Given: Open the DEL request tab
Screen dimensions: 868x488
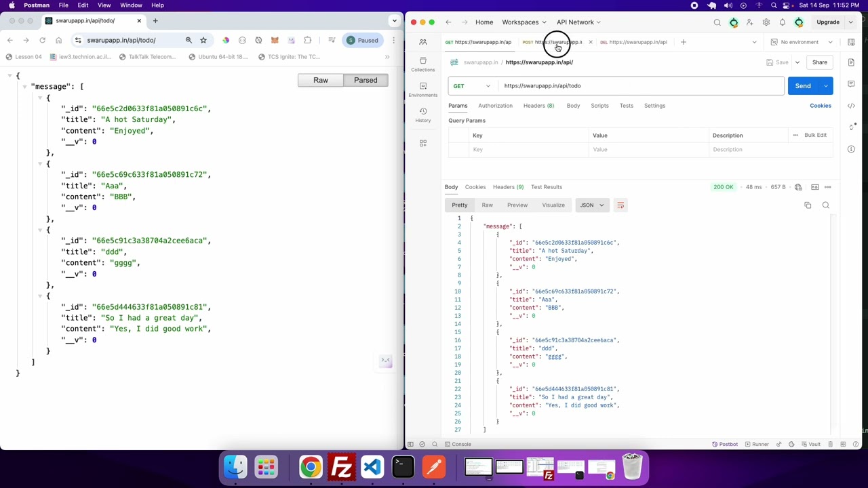Looking at the screenshot, I should [633, 42].
